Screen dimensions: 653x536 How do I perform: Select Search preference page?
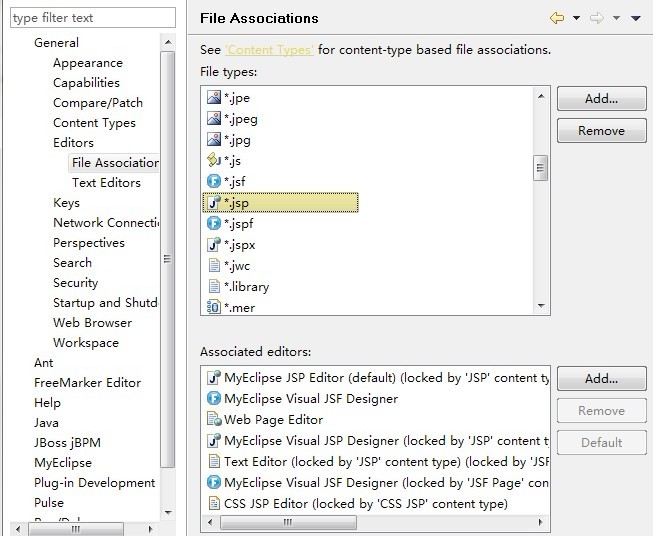point(72,263)
